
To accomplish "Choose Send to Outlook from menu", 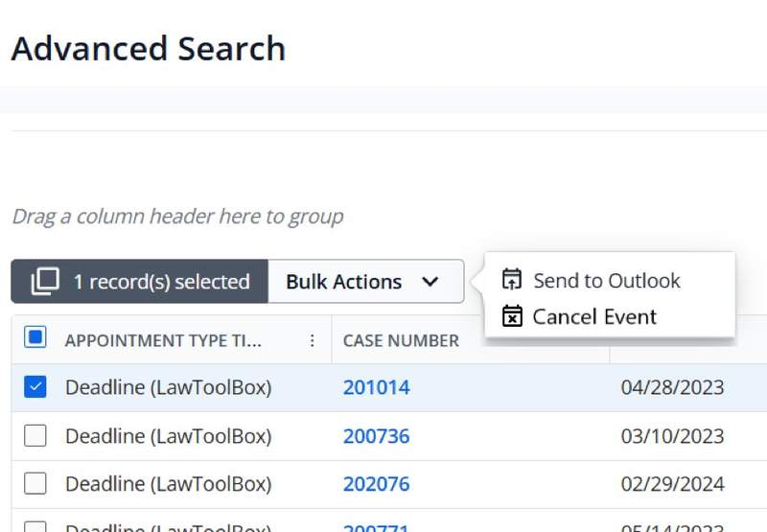I will (x=606, y=281).
